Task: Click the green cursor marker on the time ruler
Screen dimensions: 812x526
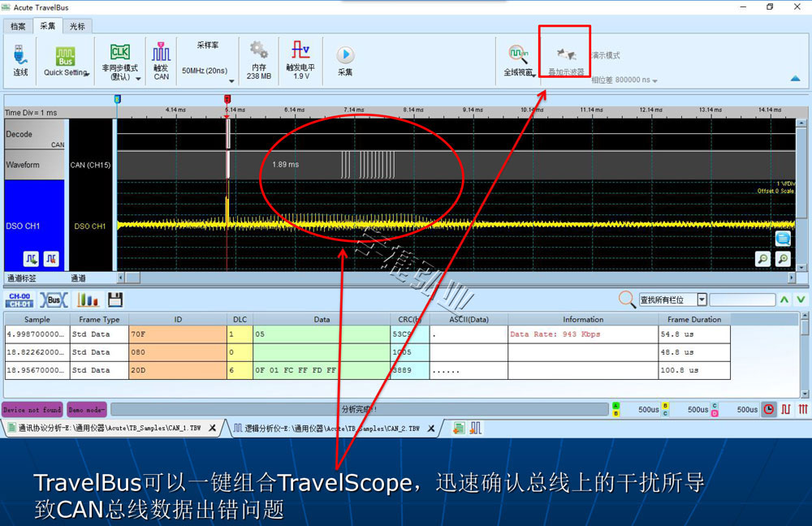Action: tap(118, 99)
